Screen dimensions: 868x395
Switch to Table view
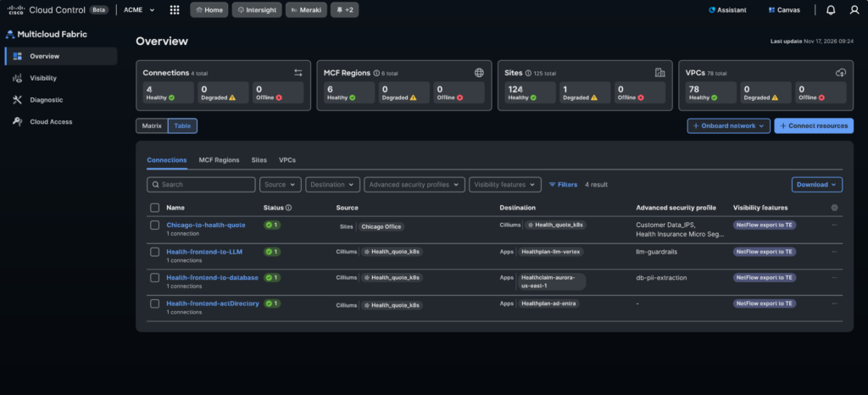183,126
